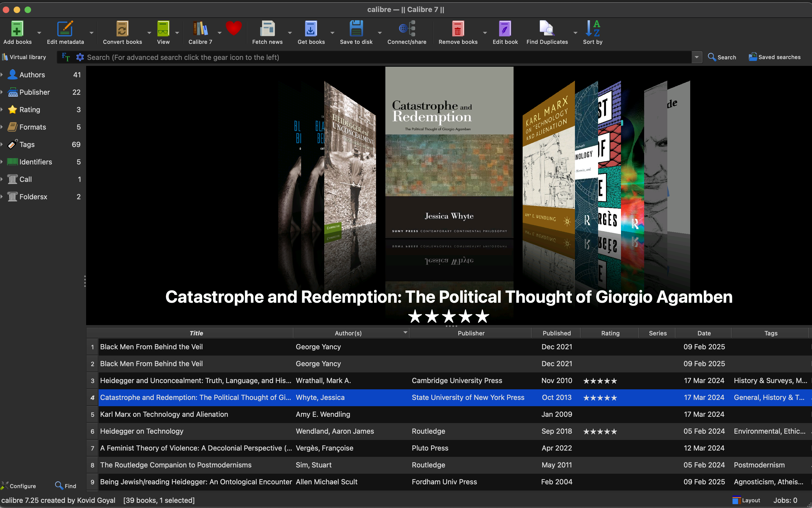
Task: Open the dropdown arrow beside Add books
Action: point(39,33)
